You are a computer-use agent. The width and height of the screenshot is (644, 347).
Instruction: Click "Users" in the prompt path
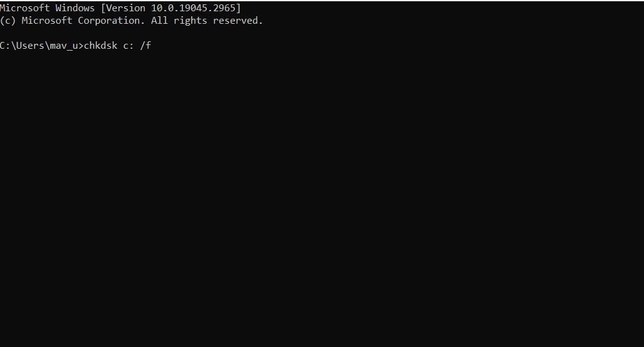(29, 46)
